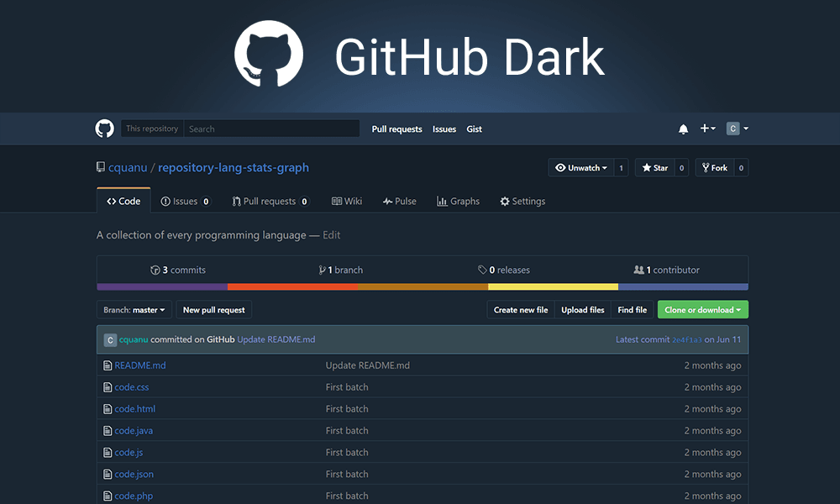Viewport: 840px width, 504px height.
Task: Open the Branch: master dropdown
Action: point(134,309)
